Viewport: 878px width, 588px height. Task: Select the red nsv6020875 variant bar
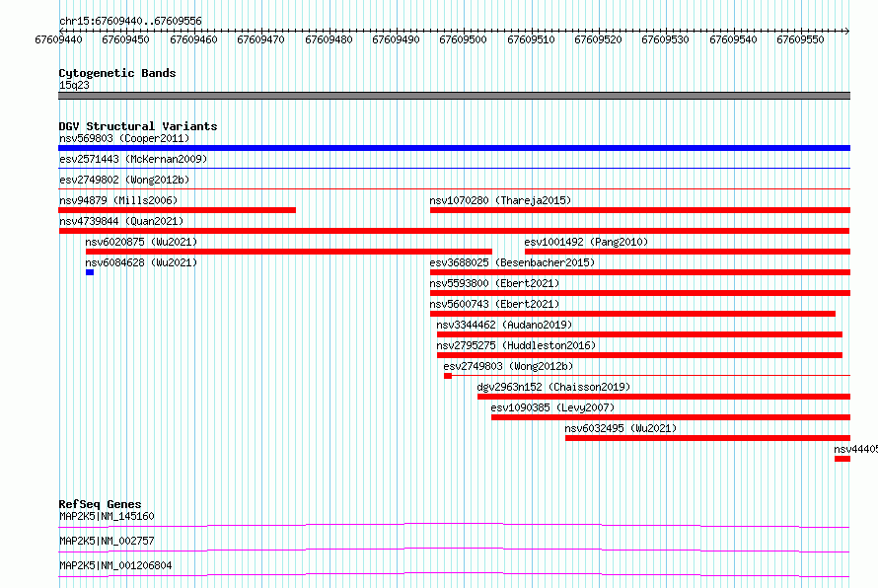click(x=289, y=252)
